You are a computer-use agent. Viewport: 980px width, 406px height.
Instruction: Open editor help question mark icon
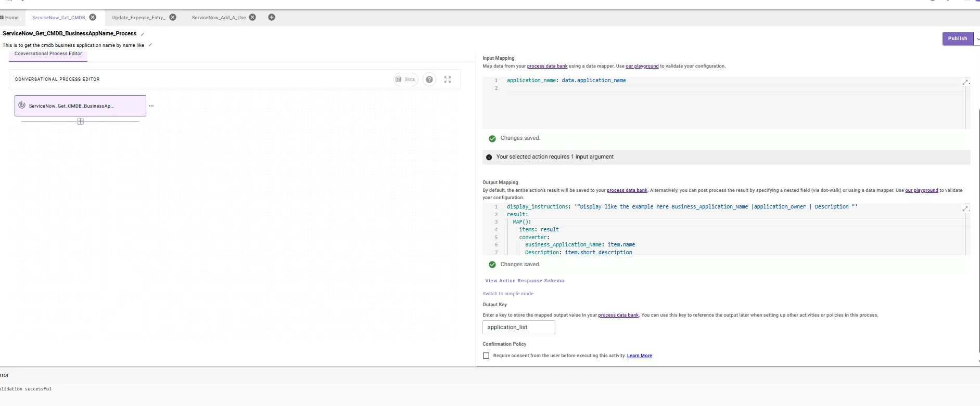pyautogui.click(x=429, y=80)
